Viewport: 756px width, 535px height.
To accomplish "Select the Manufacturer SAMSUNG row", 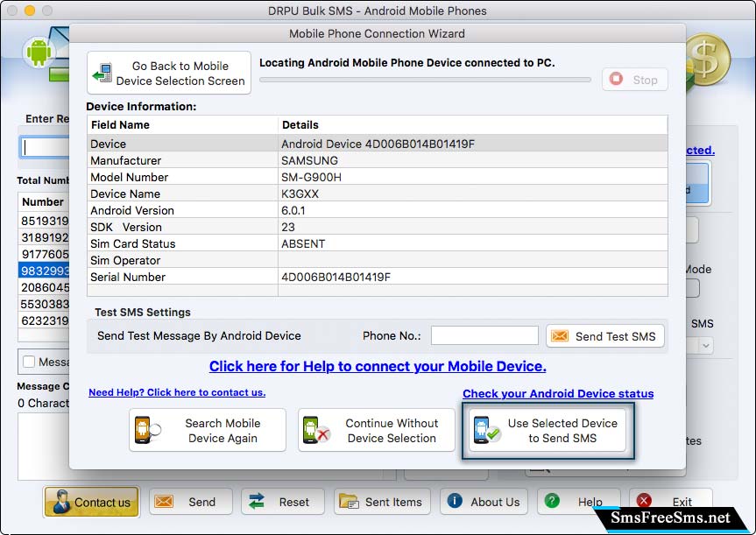I will 377,160.
